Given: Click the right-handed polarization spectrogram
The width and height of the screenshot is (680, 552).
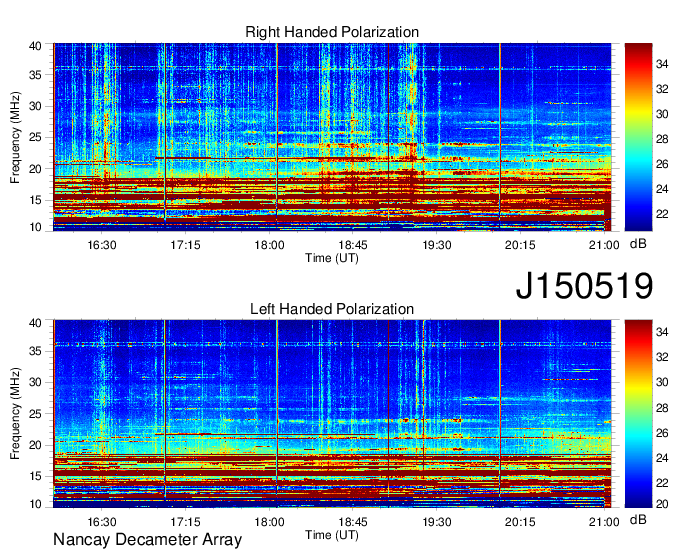Looking at the screenshot, I should click(332, 137).
